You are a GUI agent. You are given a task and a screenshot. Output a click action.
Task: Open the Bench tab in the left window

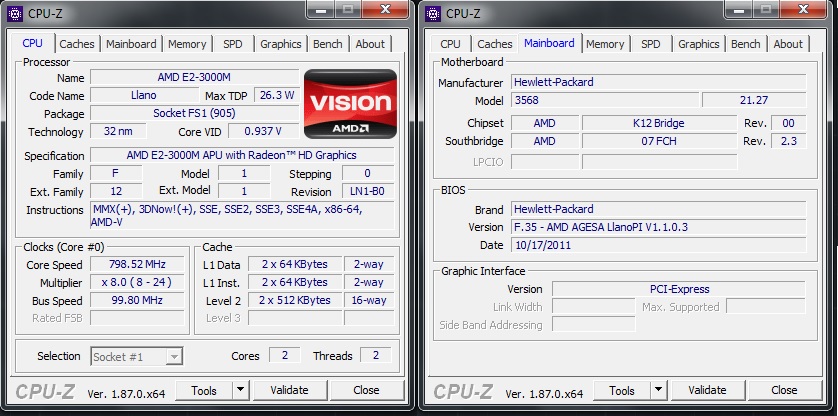328,44
